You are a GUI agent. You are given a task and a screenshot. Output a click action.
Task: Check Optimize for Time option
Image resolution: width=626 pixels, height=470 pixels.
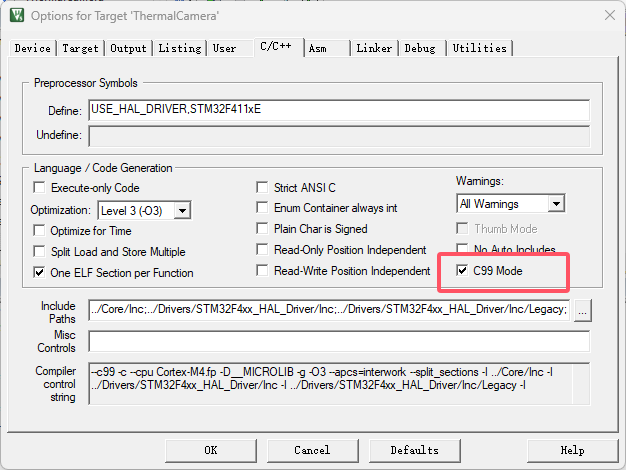(x=40, y=231)
